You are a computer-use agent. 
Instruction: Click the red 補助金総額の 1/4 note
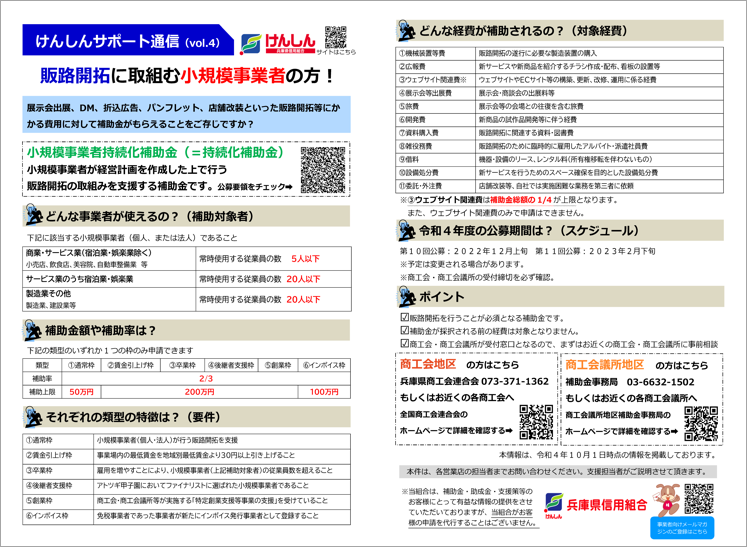521,200
